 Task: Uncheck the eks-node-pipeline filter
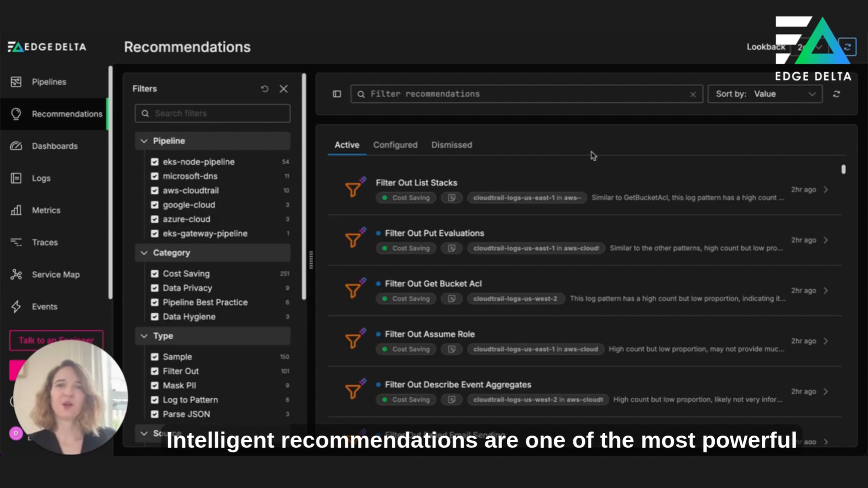tap(155, 162)
